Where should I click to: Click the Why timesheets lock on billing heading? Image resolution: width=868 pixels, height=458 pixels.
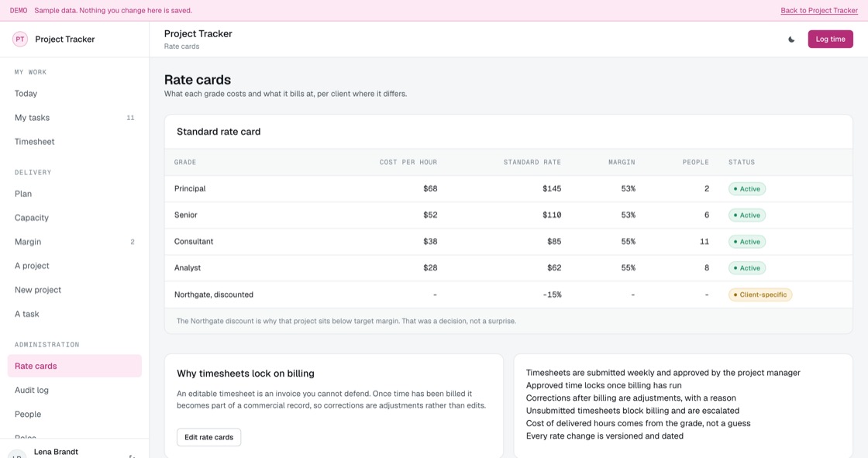[x=245, y=374]
